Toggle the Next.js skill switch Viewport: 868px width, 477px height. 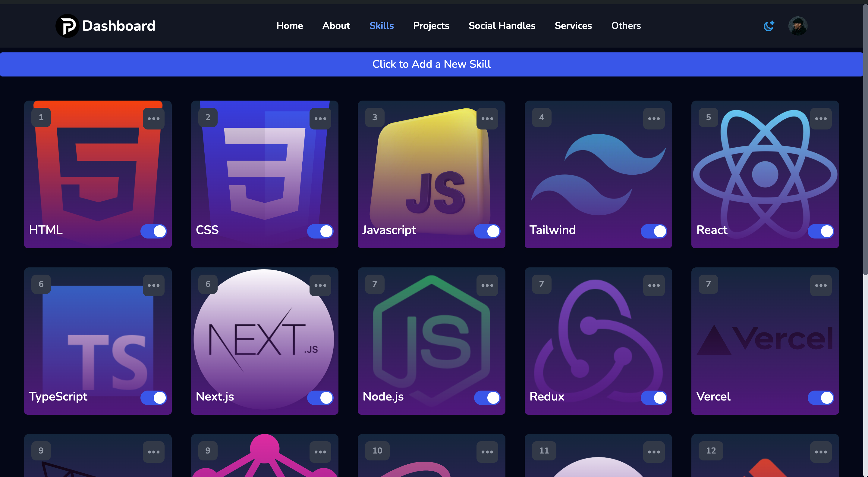pos(320,398)
